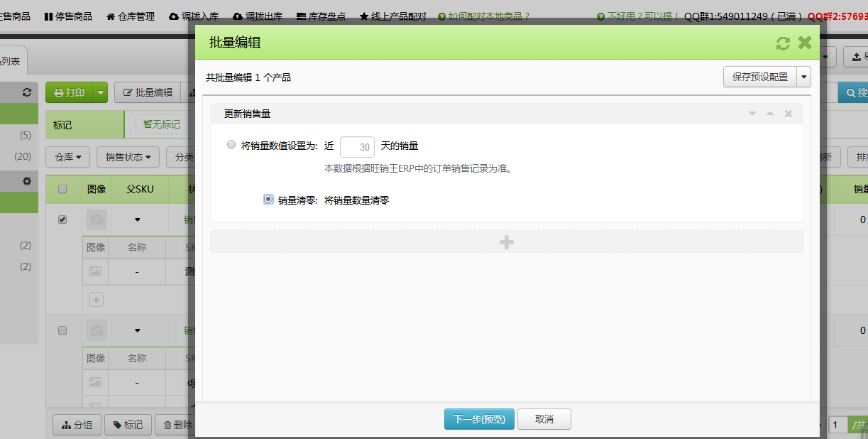Viewport: 868px width, 439px height.
Task: Click 父SKU column header
Action: [x=140, y=189]
